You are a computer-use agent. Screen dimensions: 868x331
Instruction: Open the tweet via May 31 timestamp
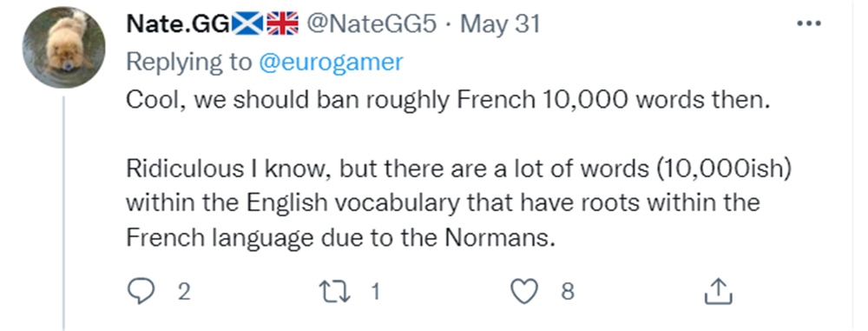[500, 23]
